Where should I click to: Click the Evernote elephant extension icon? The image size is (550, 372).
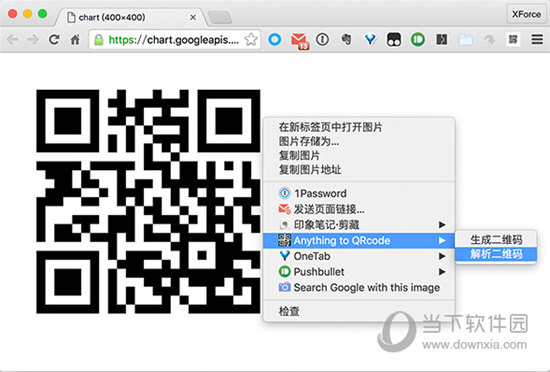[x=346, y=39]
